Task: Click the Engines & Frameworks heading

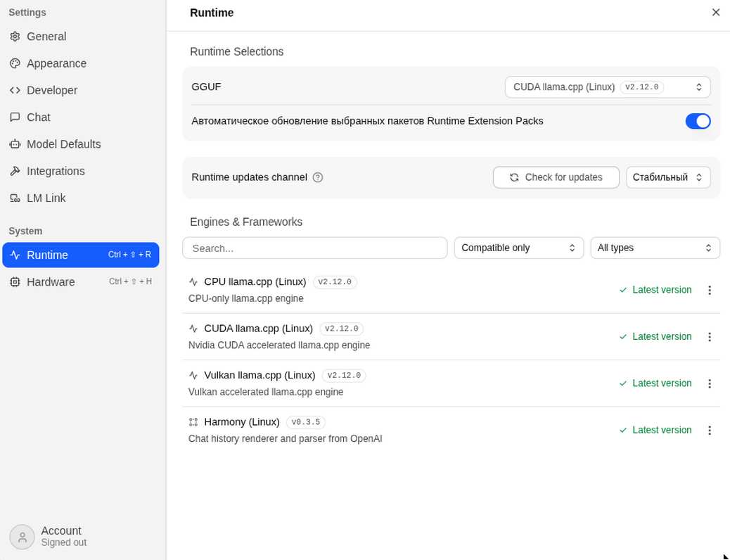Action: tap(246, 222)
